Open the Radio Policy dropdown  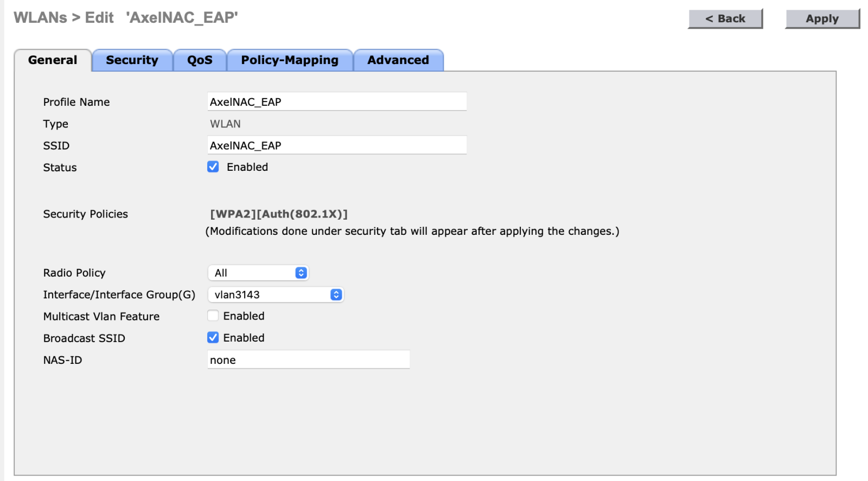tap(258, 273)
